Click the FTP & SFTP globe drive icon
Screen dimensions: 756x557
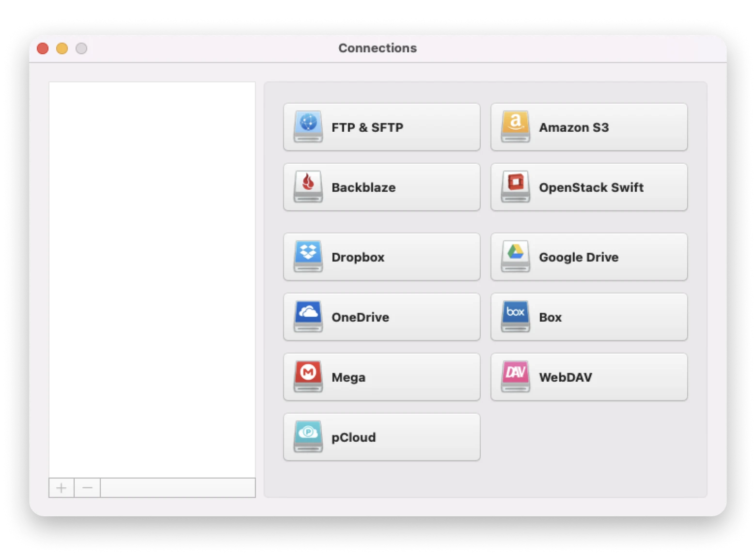click(308, 127)
